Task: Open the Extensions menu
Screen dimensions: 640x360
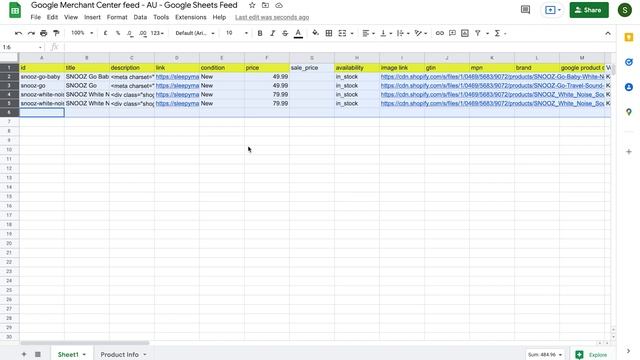Action: [x=191, y=17]
